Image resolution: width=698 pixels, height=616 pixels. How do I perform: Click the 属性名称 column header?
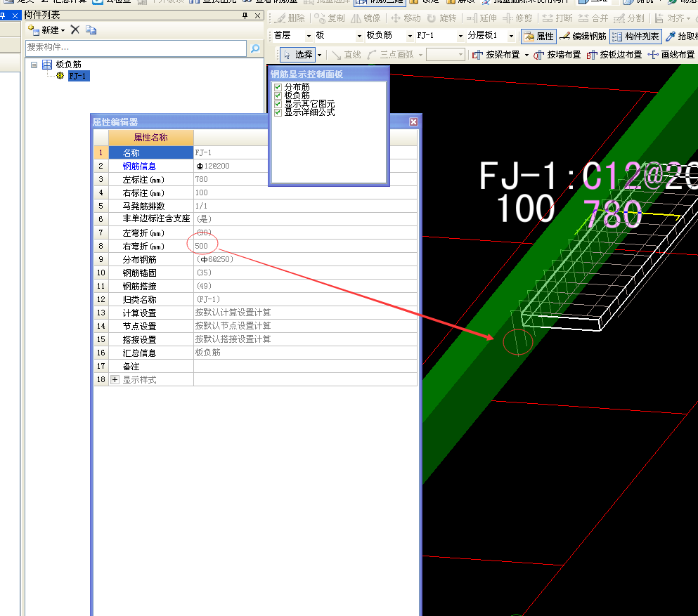[x=151, y=138]
